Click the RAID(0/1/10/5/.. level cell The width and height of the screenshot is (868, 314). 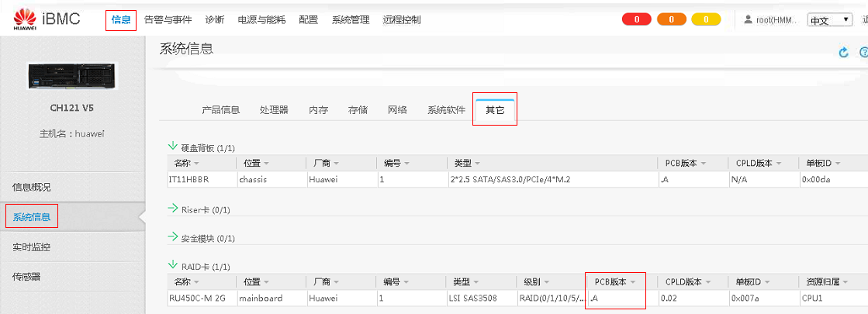point(552,298)
